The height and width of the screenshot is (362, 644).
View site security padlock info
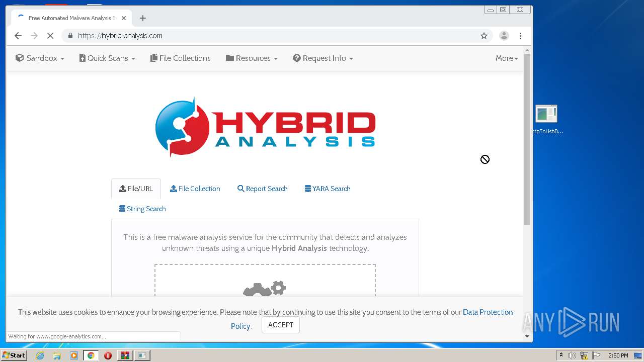tap(70, 36)
